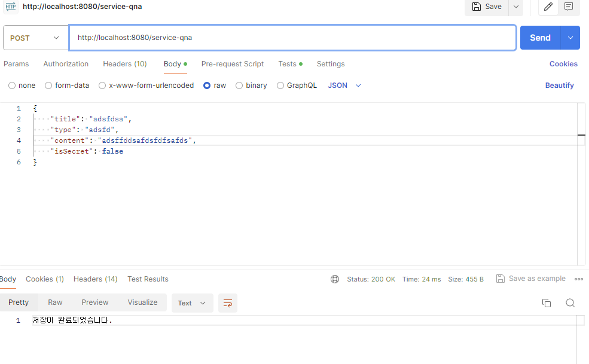The width and height of the screenshot is (589, 364).
Task: Click the "type" line in the body editor
Action: [84, 130]
